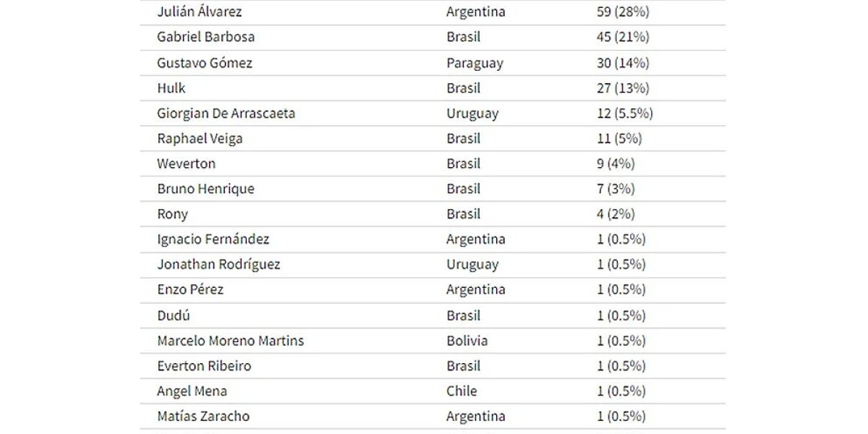Viewport: 868px width, 434px height.
Task: Select Ignacio Fernández name
Action: pyautogui.click(x=213, y=239)
